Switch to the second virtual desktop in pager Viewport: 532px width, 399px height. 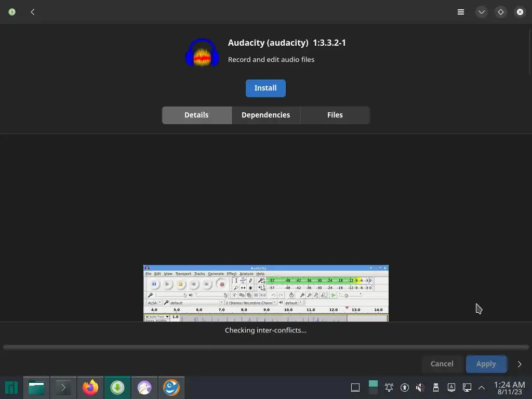pyautogui.click(x=373, y=391)
